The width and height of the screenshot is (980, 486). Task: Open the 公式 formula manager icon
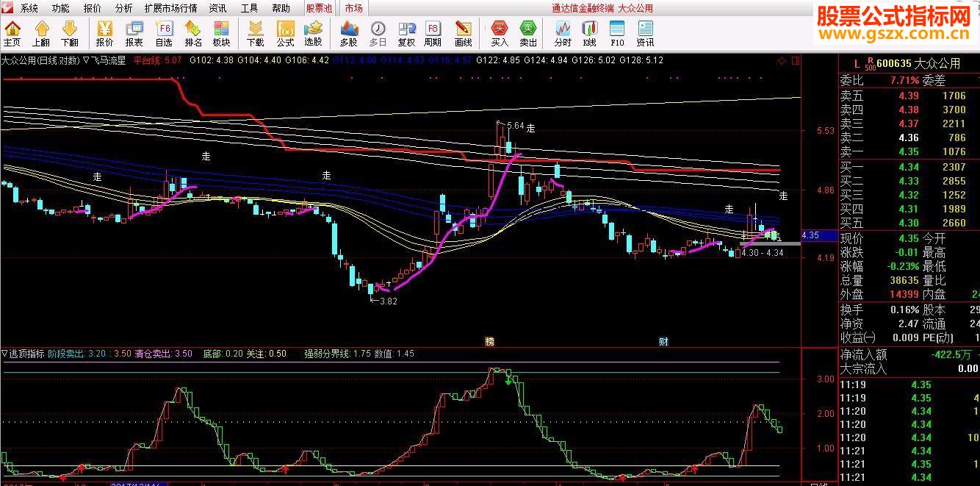[285, 34]
